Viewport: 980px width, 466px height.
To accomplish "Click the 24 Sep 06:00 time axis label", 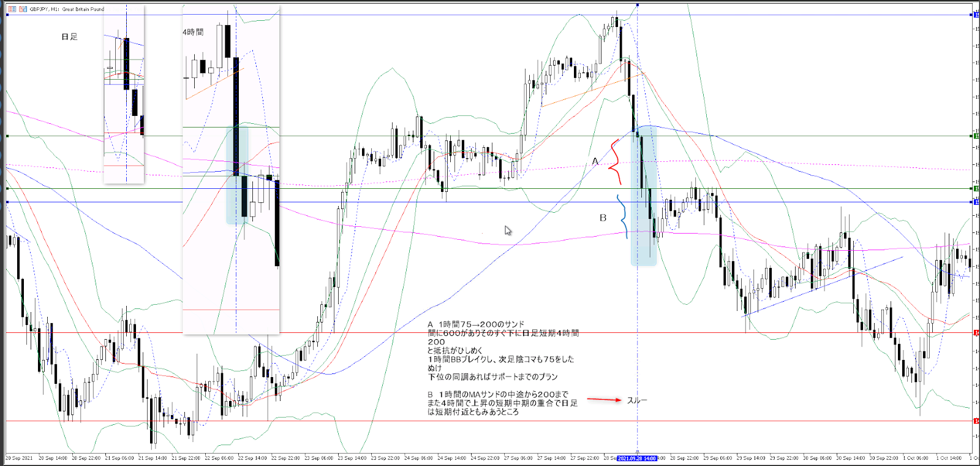I will tap(419, 458).
